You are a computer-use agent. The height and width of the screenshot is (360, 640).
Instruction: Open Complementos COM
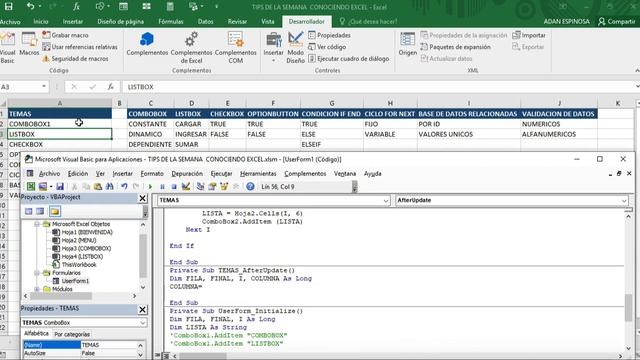tap(236, 47)
